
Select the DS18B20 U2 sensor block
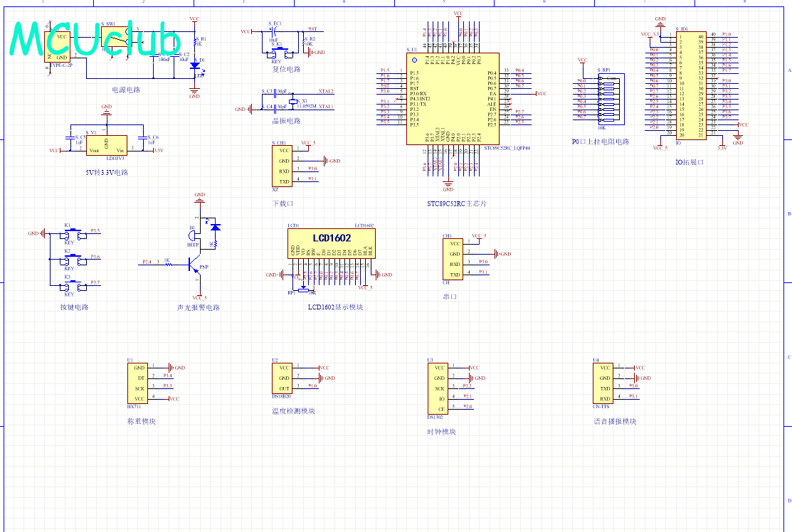pos(283,378)
